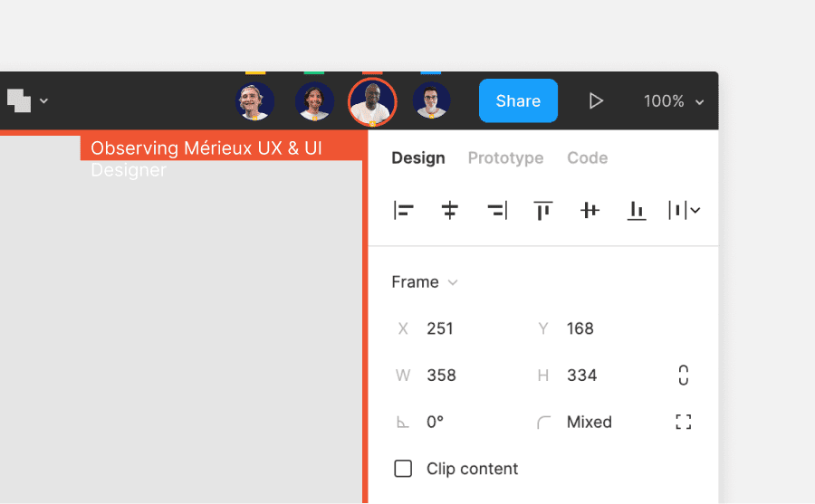Image resolution: width=815 pixels, height=504 pixels.
Task: Click the align left icon
Action: point(403,211)
